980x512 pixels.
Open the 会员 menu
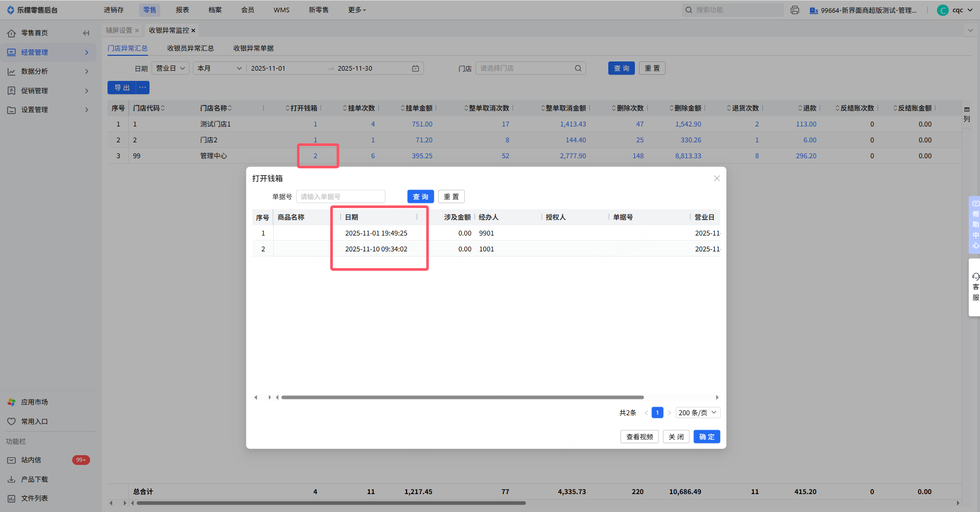pos(248,10)
